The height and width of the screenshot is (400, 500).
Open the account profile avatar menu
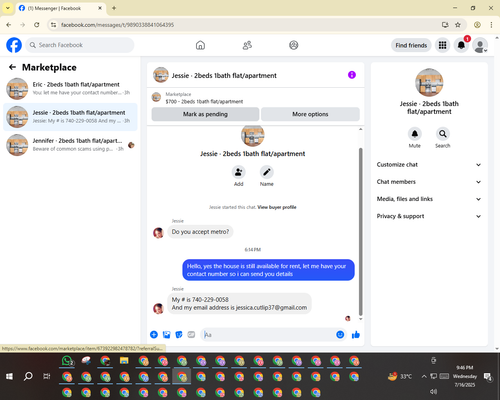pos(480,45)
